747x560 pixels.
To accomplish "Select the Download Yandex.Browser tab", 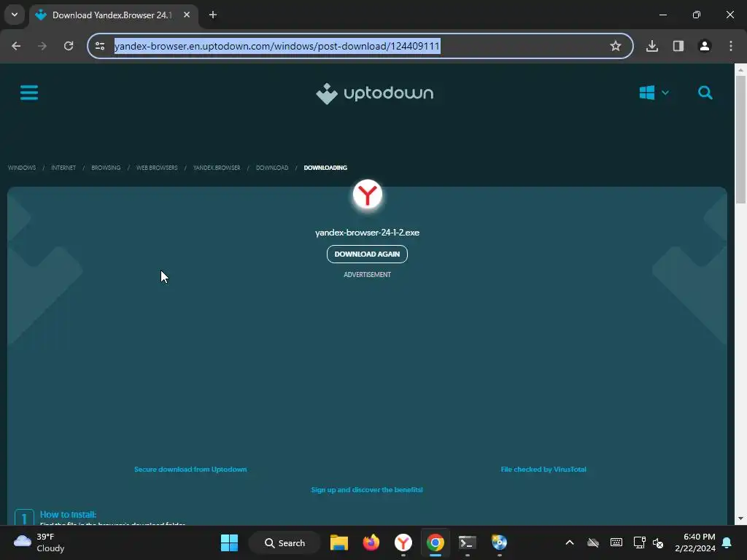I will click(112, 15).
